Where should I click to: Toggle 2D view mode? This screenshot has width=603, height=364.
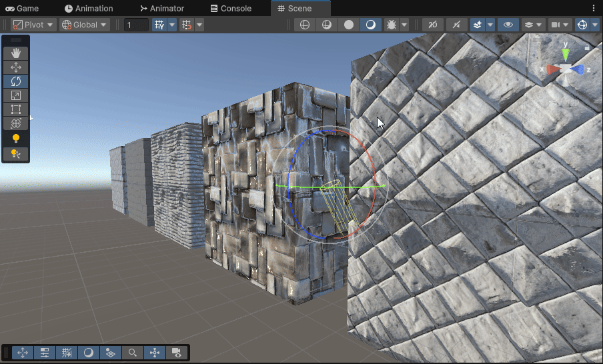coord(433,25)
